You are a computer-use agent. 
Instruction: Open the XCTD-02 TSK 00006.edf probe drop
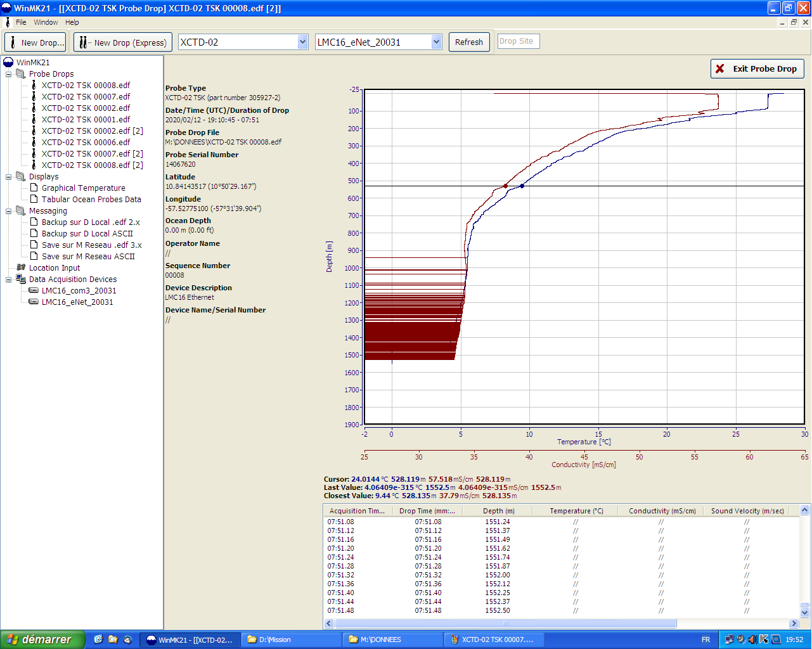[x=86, y=142]
